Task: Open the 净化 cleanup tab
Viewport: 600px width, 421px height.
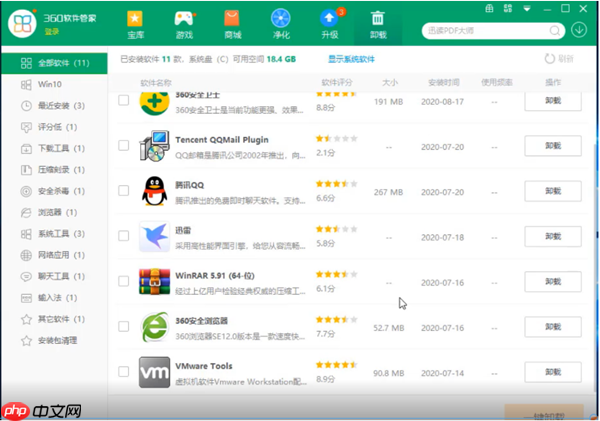Action: [x=281, y=24]
